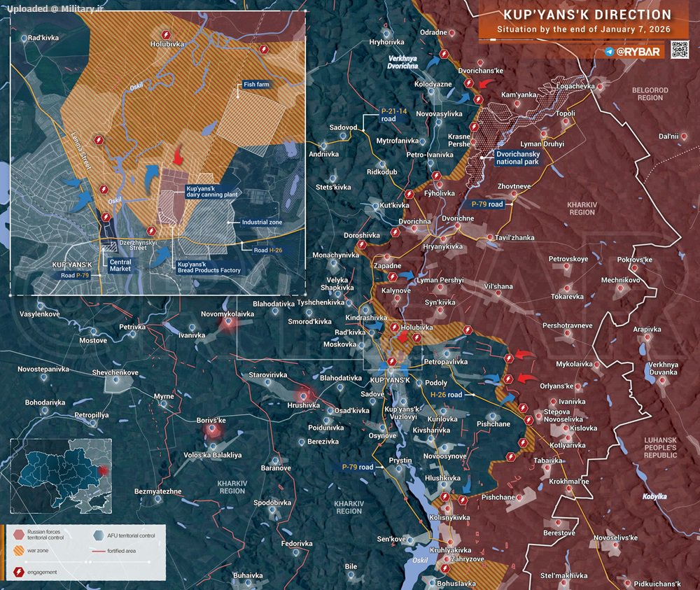Click the 'KUP'YANS'K DIRECTION' title

click(587, 15)
